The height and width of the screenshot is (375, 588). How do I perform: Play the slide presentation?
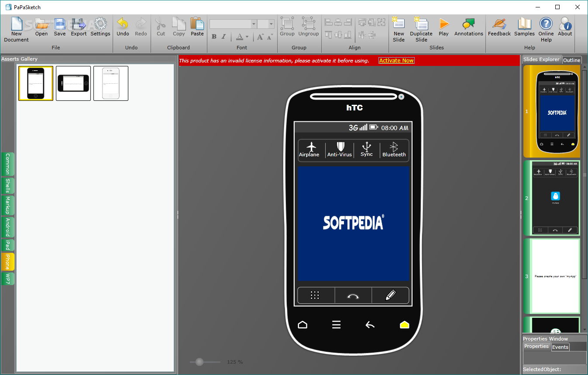click(x=444, y=27)
